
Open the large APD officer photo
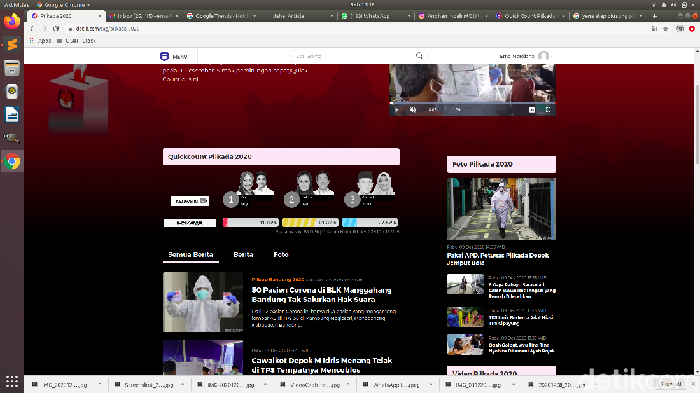pos(501,209)
